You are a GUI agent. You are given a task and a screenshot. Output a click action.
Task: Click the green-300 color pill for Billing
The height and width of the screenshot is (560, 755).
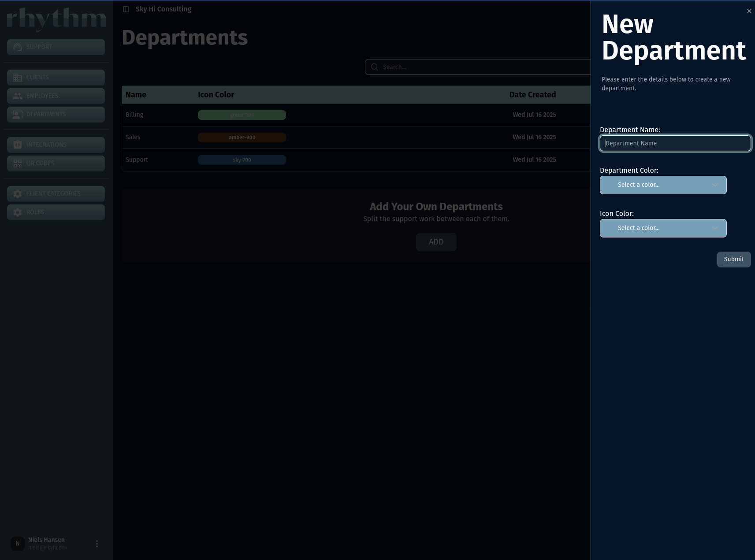point(242,115)
